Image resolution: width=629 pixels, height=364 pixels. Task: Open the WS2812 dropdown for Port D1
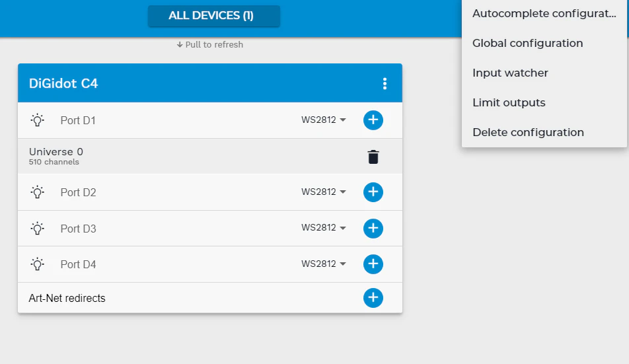pos(323,120)
